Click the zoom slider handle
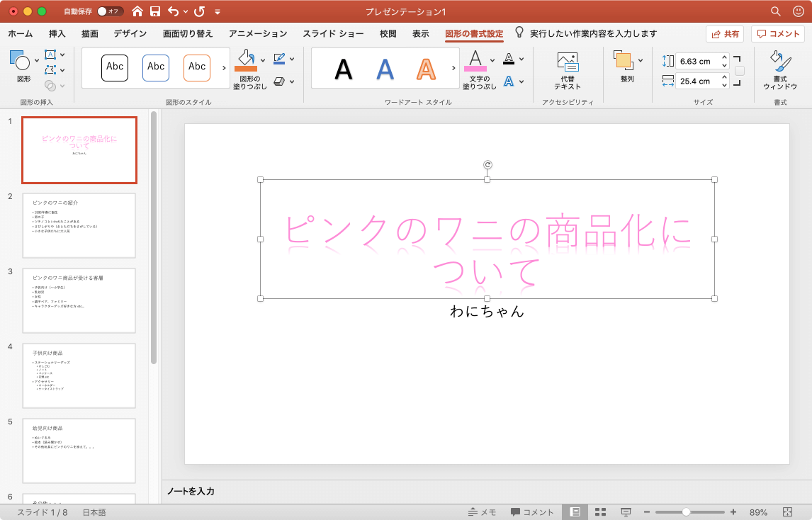The width and height of the screenshot is (812, 520). coord(686,512)
